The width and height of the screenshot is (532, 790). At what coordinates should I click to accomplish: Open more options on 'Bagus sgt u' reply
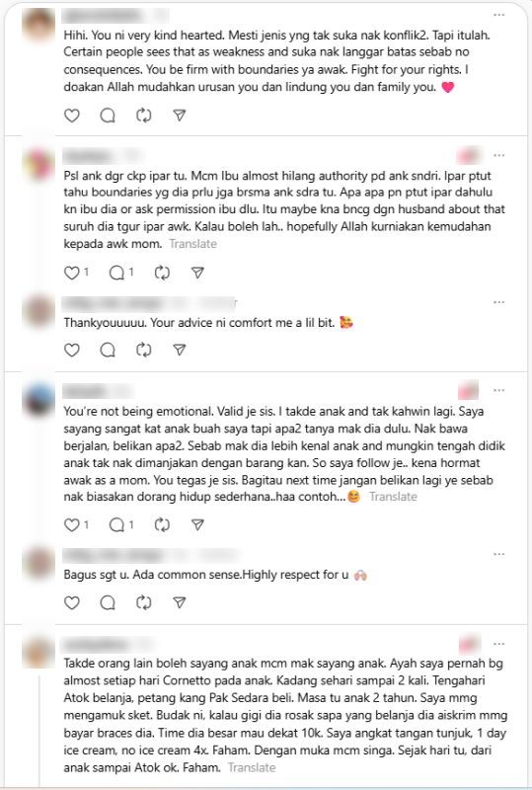pos(498,554)
